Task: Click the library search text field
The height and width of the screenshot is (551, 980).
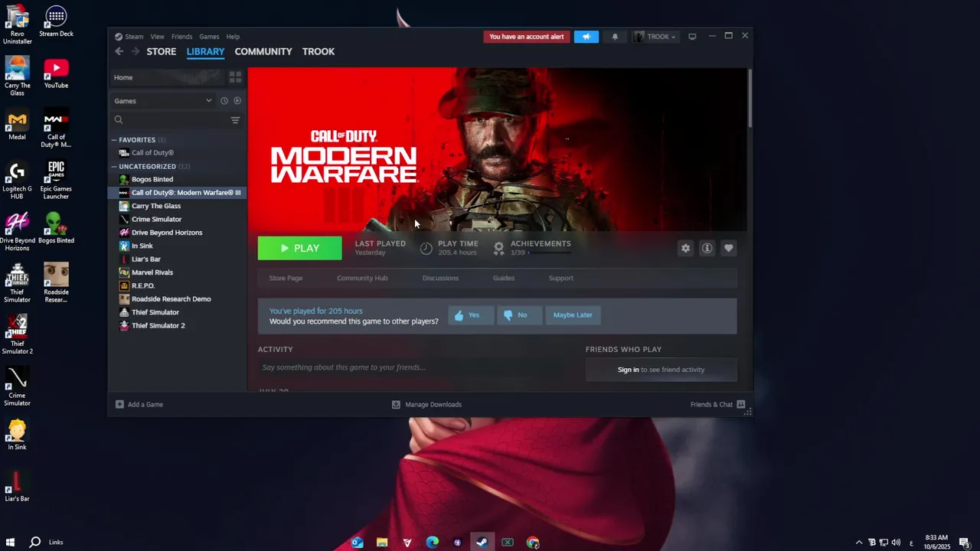Action: pyautogui.click(x=176, y=120)
